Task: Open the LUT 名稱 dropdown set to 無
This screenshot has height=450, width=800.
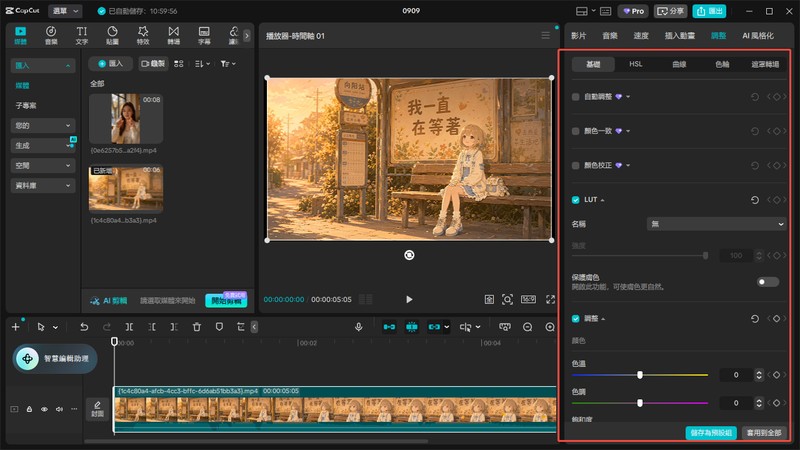Action: (716, 224)
